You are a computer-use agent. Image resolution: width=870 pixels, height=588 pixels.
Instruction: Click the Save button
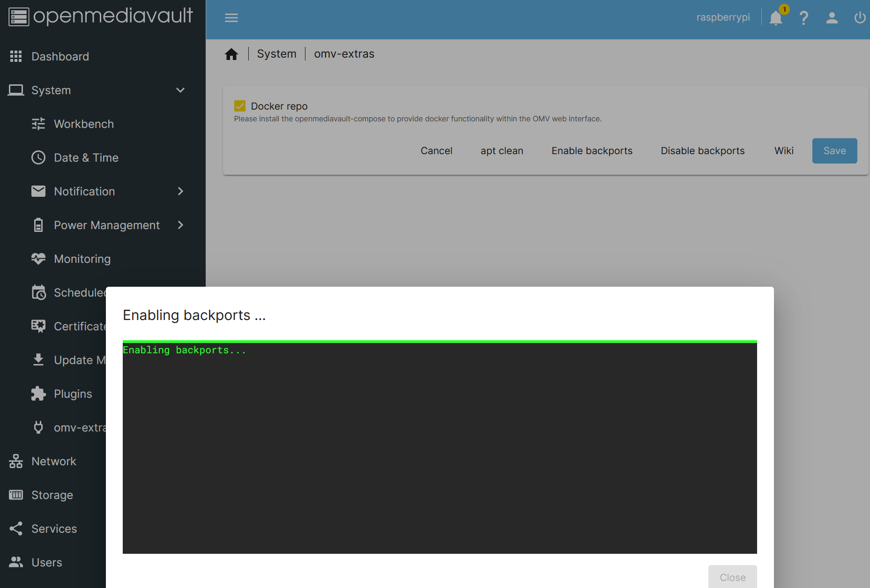[834, 150]
